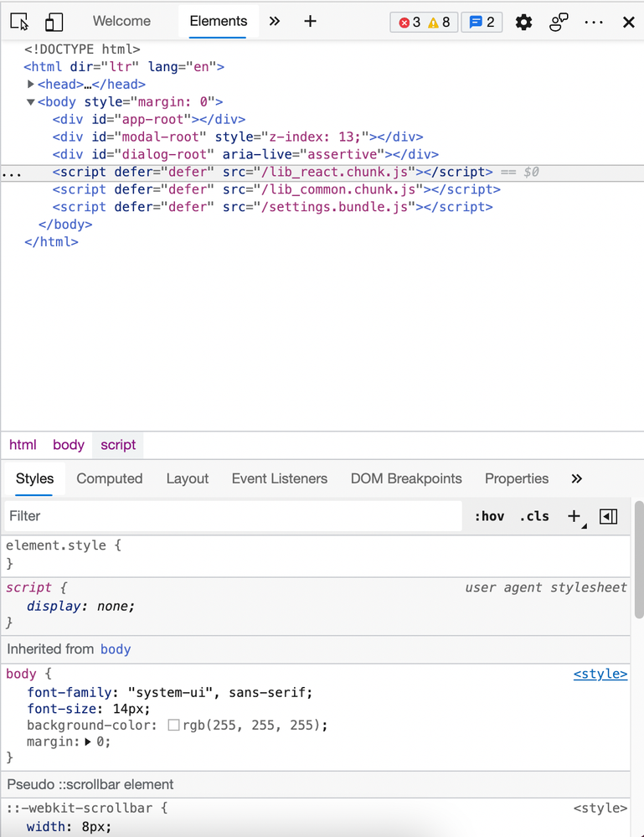Select the Elements tab
Viewport: 644px width, 837px height.
[219, 21]
